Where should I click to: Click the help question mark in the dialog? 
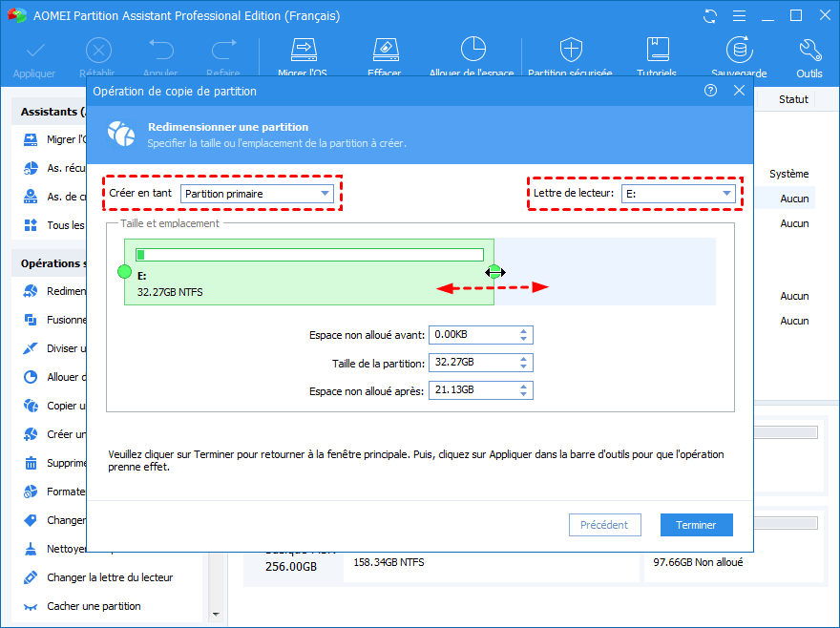tap(710, 91)
